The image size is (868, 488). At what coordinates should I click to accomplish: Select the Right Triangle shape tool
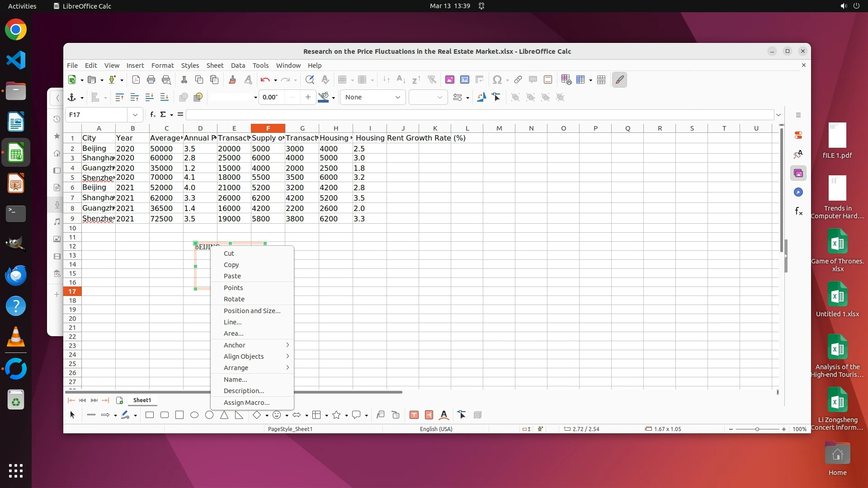pos(239,415)
